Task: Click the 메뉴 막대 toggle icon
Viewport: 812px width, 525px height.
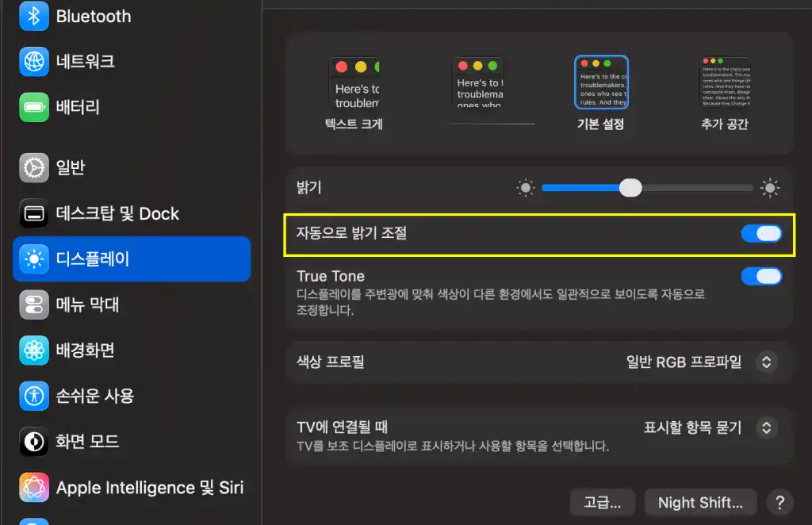Action: pyautogui.click(x=34, y=305)
